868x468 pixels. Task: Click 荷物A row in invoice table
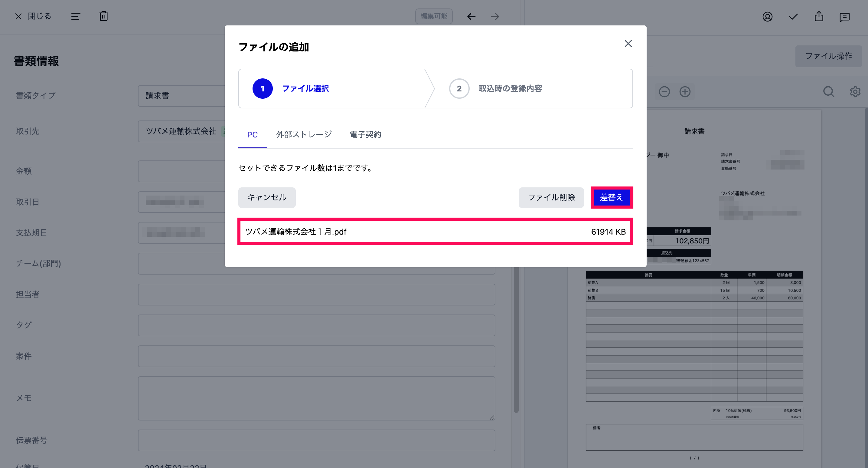(x=694, y=282)
